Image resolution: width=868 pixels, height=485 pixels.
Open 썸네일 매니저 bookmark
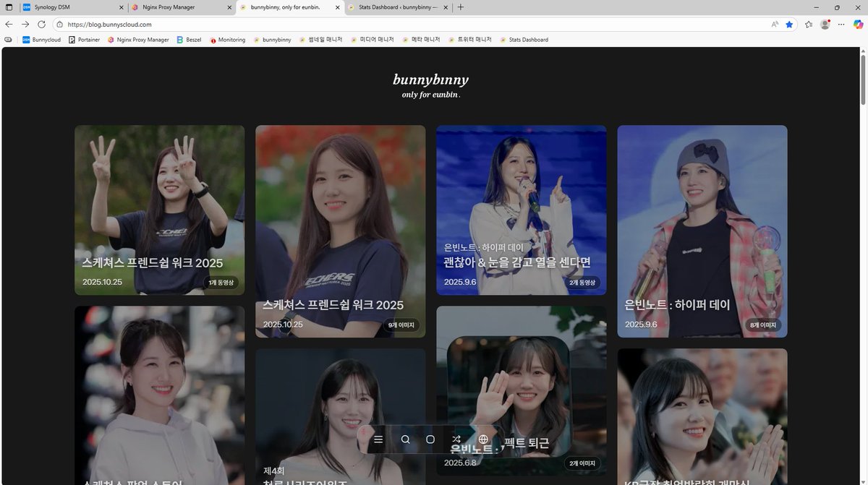click(x=320, y=40)
